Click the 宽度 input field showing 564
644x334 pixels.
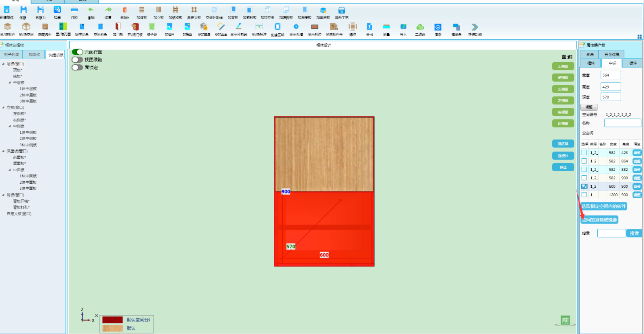(610, 75)
